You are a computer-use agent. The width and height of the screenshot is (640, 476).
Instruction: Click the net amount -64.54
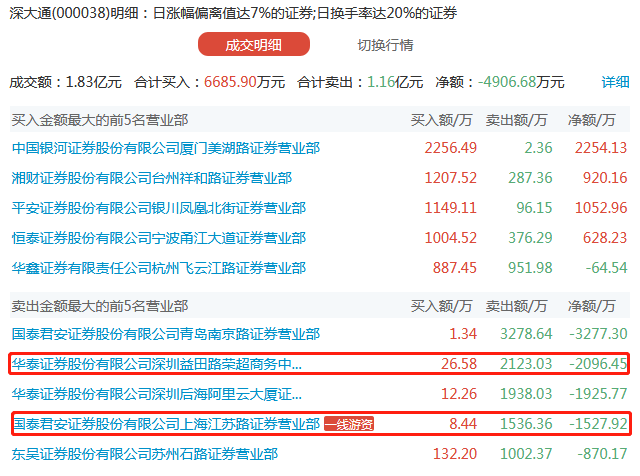[607, 268]
